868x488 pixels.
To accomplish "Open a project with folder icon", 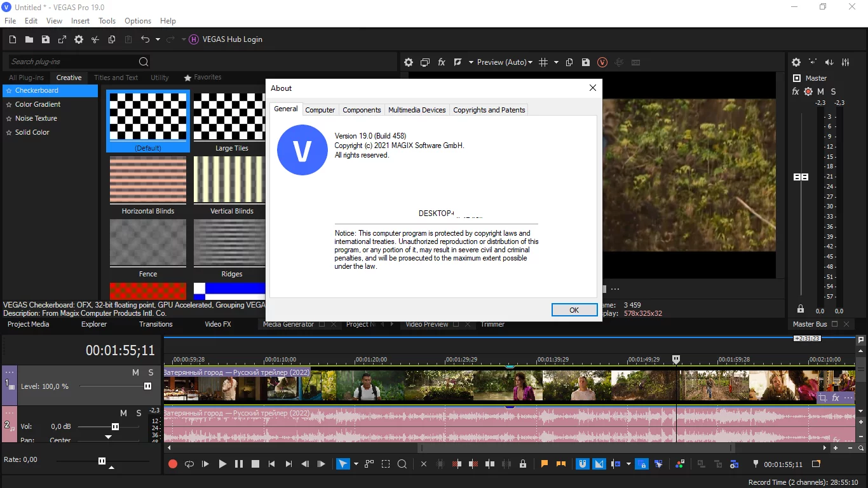I will coord(29,39).
